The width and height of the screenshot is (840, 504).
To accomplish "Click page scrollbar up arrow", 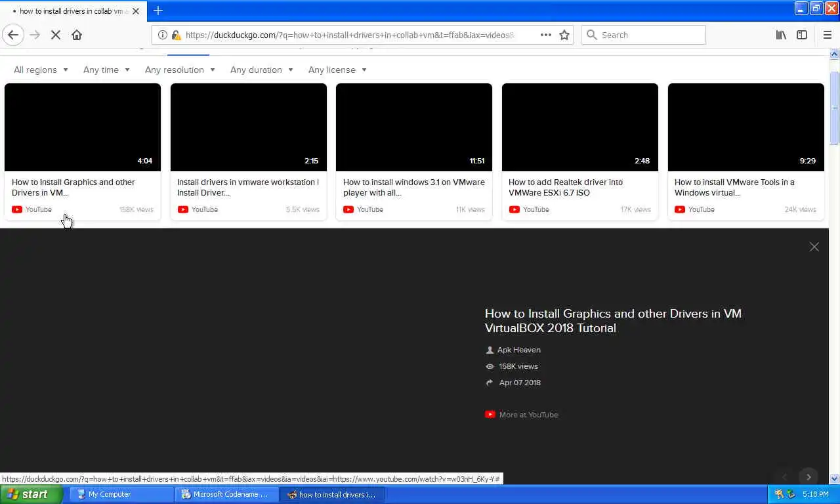I will (x=835, y=54).
